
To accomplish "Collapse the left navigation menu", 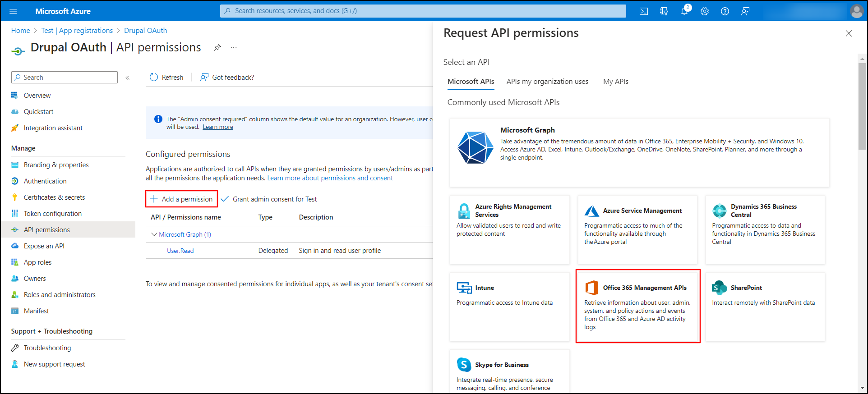I will coord(128,78).
